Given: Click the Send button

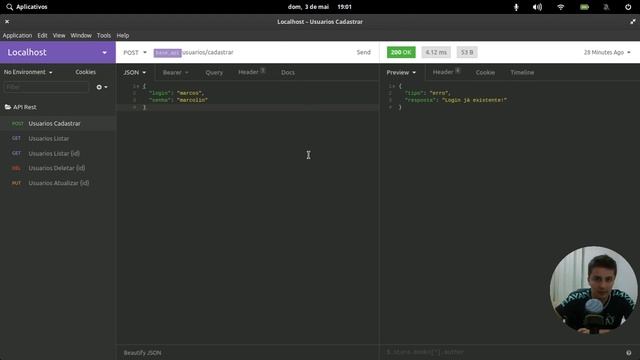Looking at the screenshot, I should (x=363, y=52).
